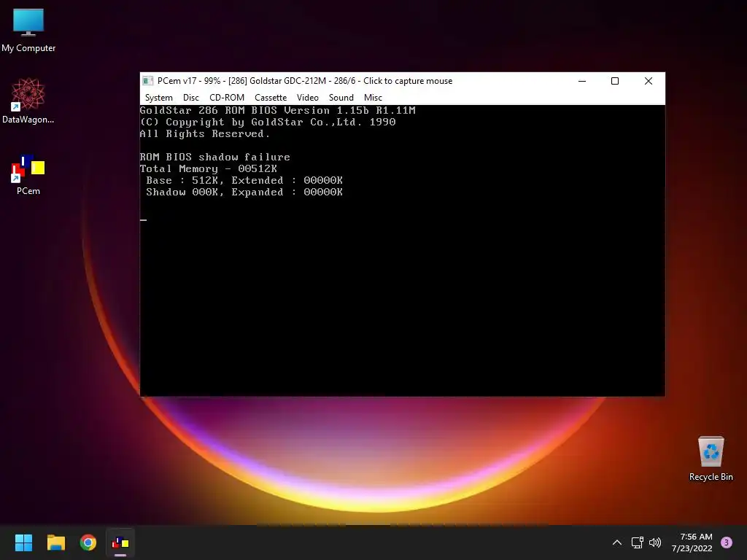Image resolution: width=747 pixels, height=560 pixels.
Task: Open the Recycle Bin icon
Action: pyautogui.click(x=711, y=459)
